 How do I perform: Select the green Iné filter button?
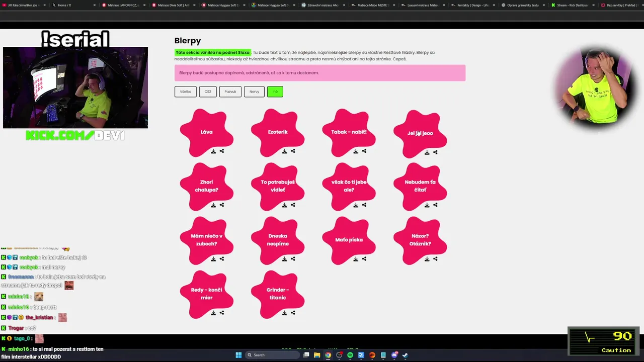click(275, 92)
